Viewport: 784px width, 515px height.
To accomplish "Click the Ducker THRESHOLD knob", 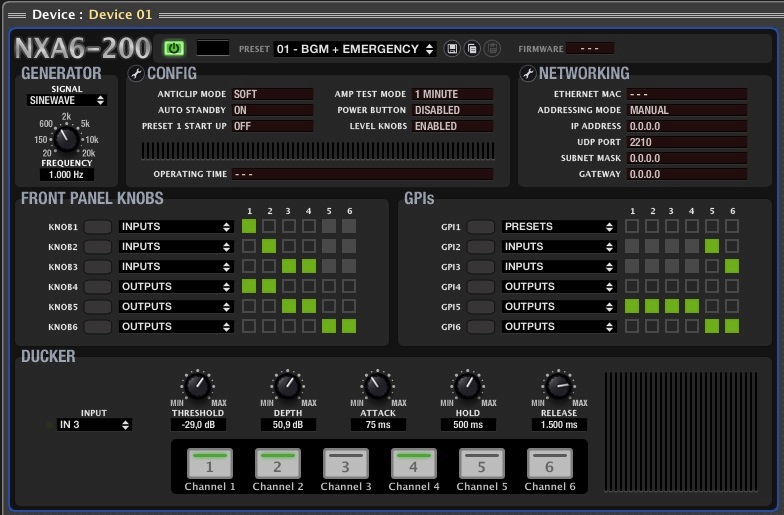I will click(x=197, y=385).
